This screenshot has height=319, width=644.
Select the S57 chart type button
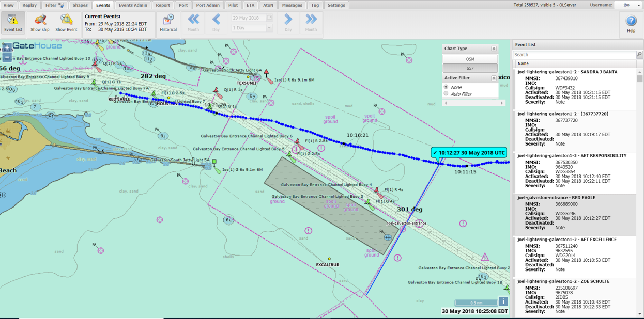470,68
